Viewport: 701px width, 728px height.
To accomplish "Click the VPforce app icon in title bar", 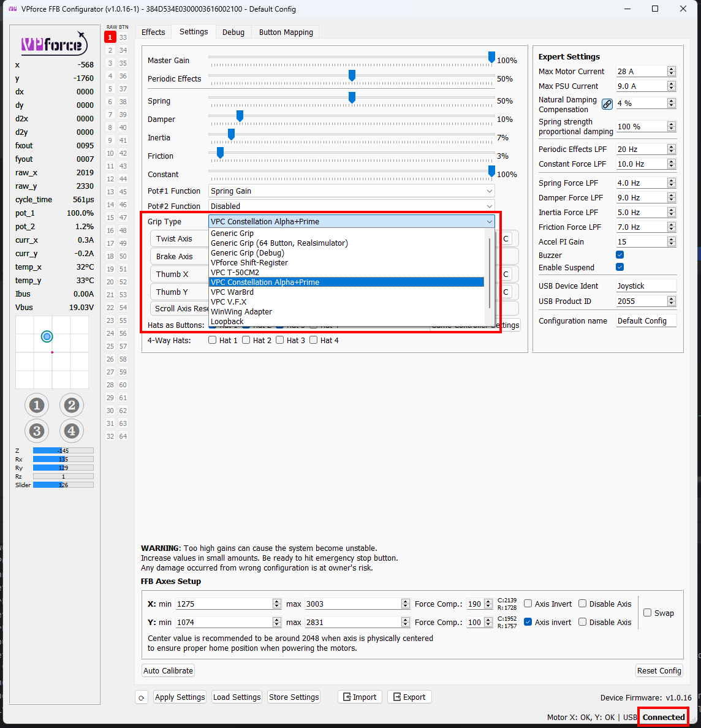I will pyautogui.click(x=12, y=9).
